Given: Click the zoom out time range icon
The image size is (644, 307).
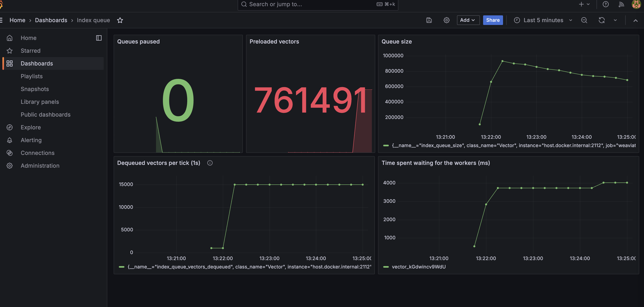Looking at the screenshot, I should click(584, 20).
